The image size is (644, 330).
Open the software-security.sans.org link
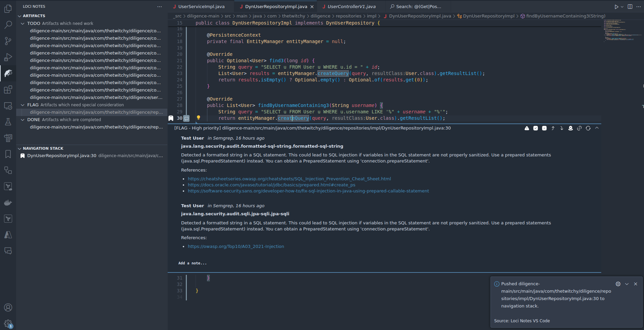tap(308, 191)
